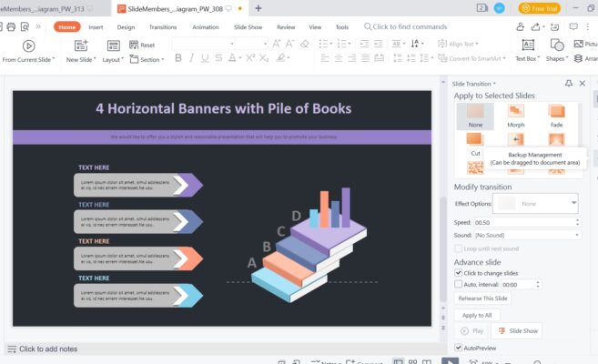598x364 pixels.
Task: Switch to the Transitions tab
Action: (x=163, y=27)
